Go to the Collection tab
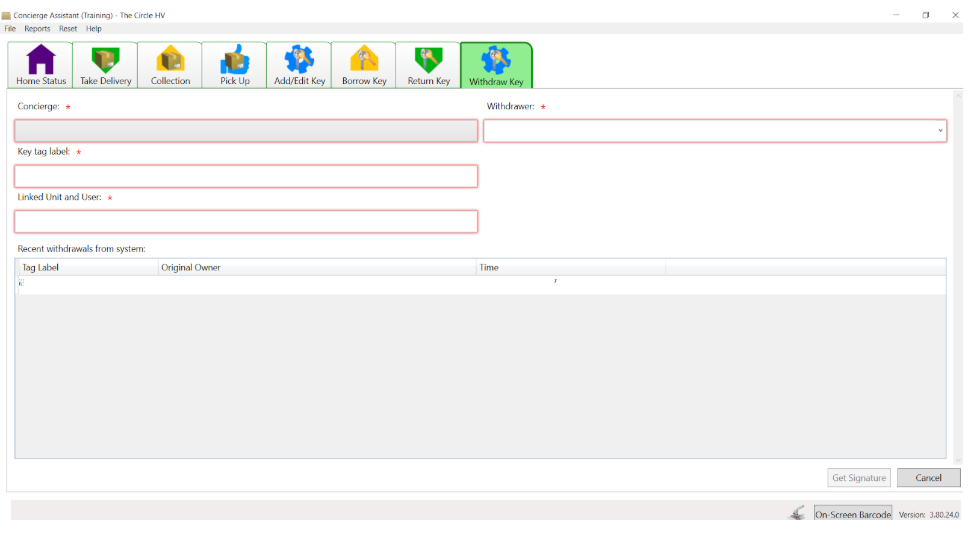974x538 pixels. point(170,65)
